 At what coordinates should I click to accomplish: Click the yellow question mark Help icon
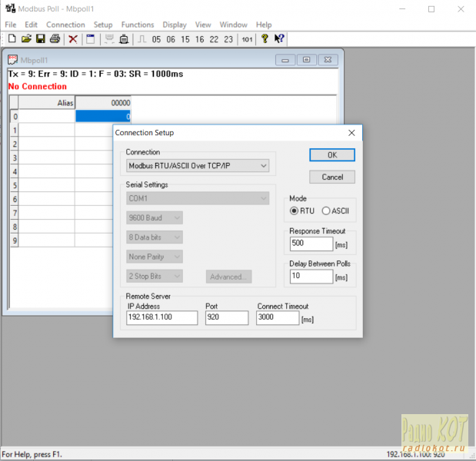265,39
